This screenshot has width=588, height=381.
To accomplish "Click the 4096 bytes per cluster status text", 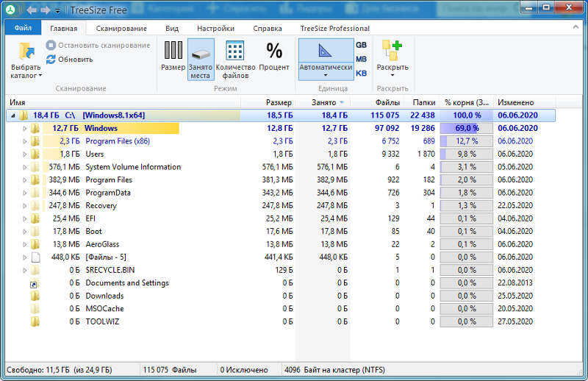I will [x=334, y=370].
